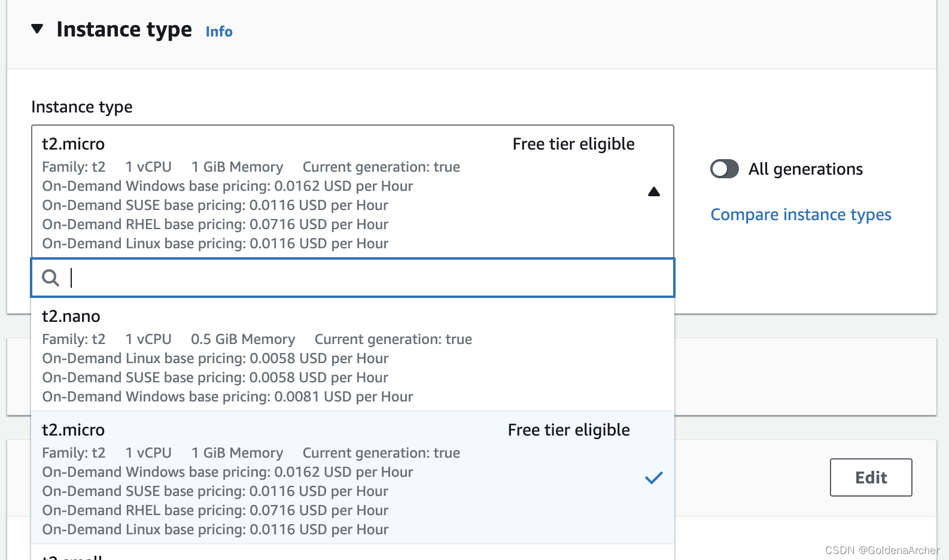Click the selected t2.micro box header

[x=73, y=144]
